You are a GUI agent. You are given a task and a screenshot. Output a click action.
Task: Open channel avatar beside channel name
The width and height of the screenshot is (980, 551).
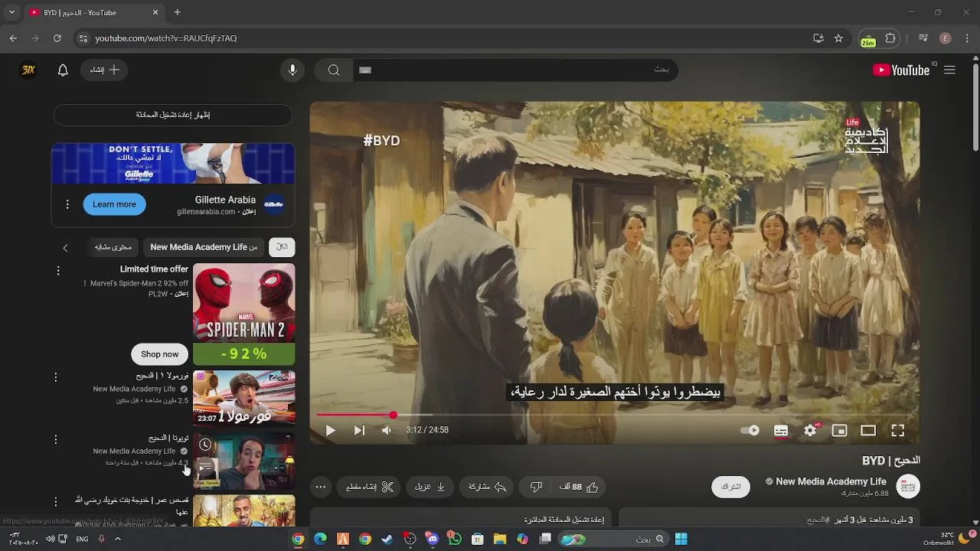(x=908, y=486)
